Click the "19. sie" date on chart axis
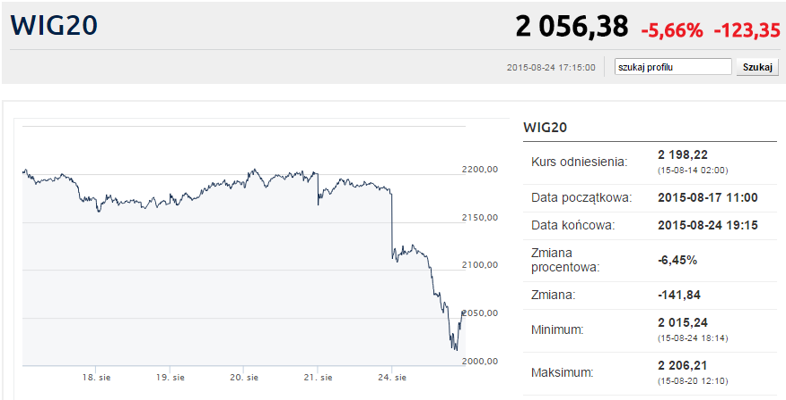The image size is (786, 400). tap(171, 378)
